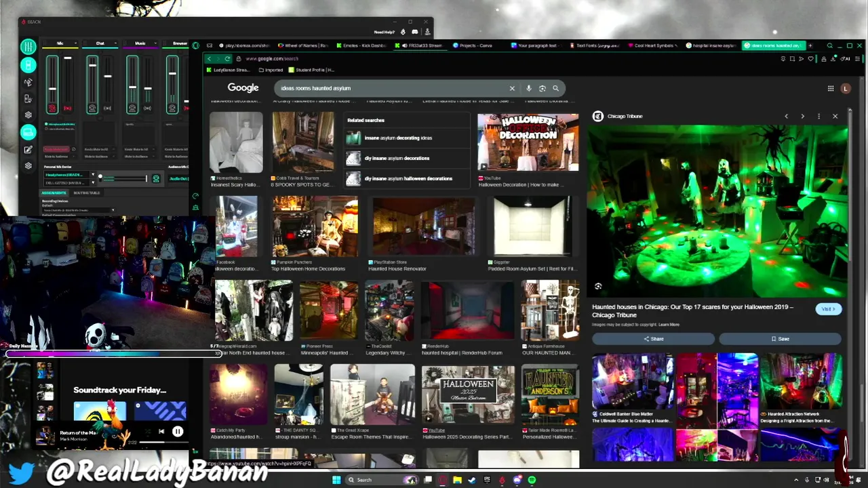The image size is (868, 488).
Task: Open the lower settings gear in BEACN sidebar
Action: pos(28,165)
